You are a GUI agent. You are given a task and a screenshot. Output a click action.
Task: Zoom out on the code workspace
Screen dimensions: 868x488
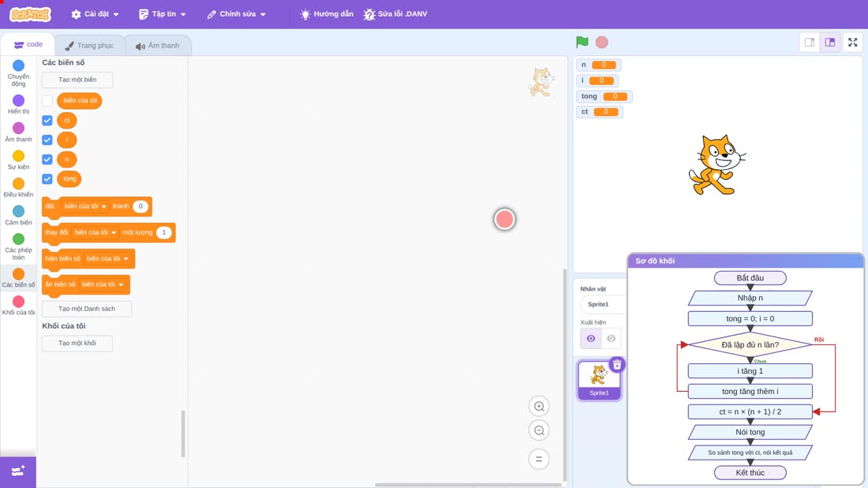[x=539, y=430]
